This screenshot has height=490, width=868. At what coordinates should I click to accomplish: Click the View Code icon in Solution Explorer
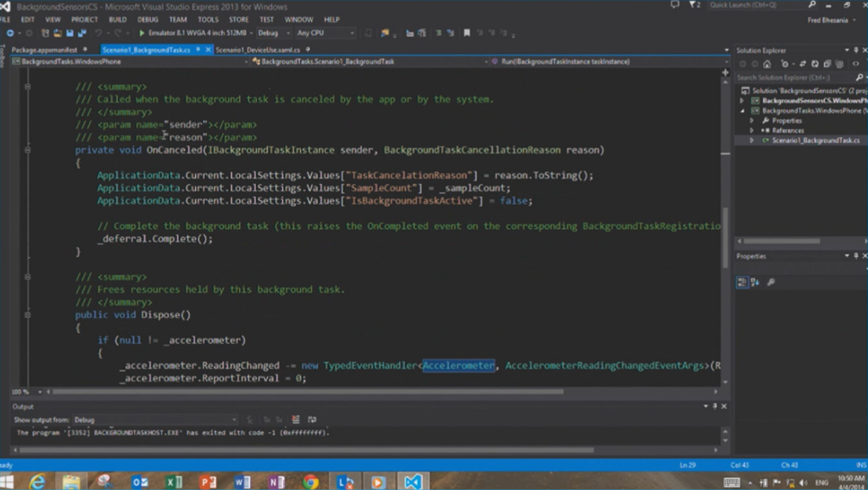click(x=856, y=64)
